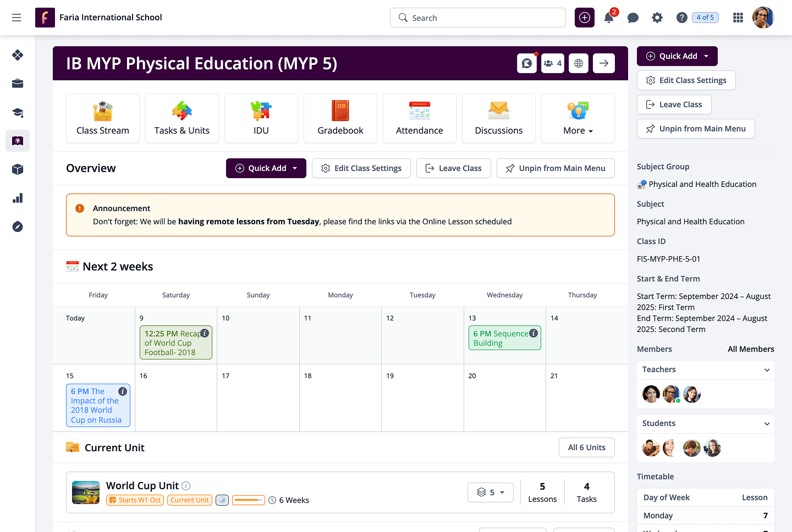Collapse the Students members section
The height and width of the screenshot is (532, 792).
click(x=767, y=424)
